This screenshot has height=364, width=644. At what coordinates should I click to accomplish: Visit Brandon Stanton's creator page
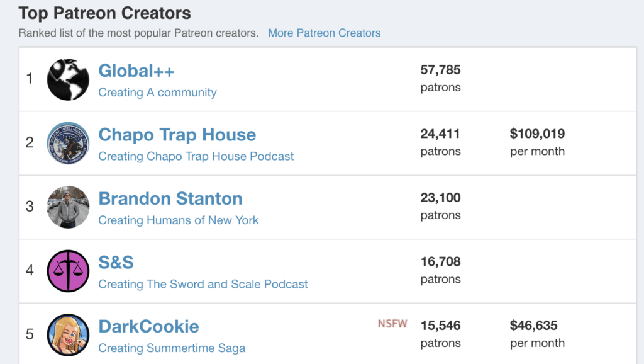pos(170,198)
